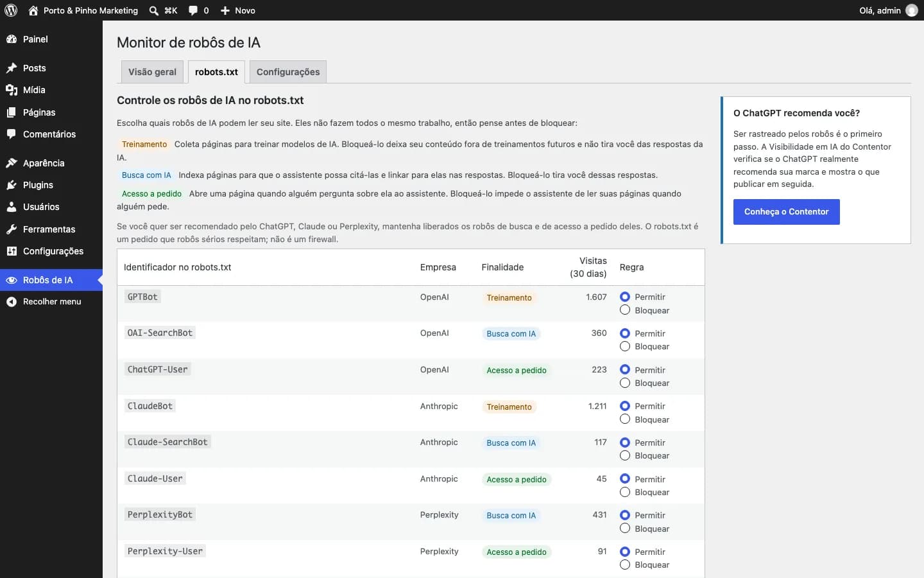This screenshot has width=924, height=578.
Task: Click the home icon beside the site name
Action: tap(33, 10)
